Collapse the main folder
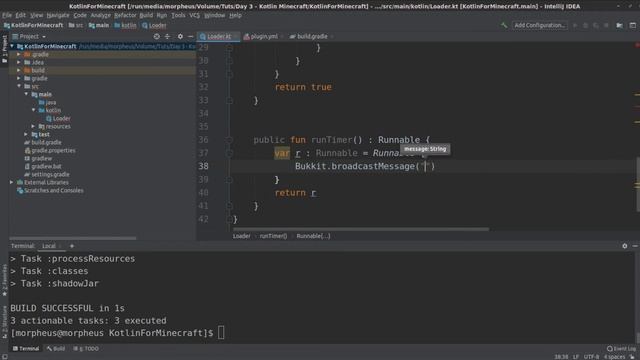Viewport: 640px width, 360px height. pos(27,94)
